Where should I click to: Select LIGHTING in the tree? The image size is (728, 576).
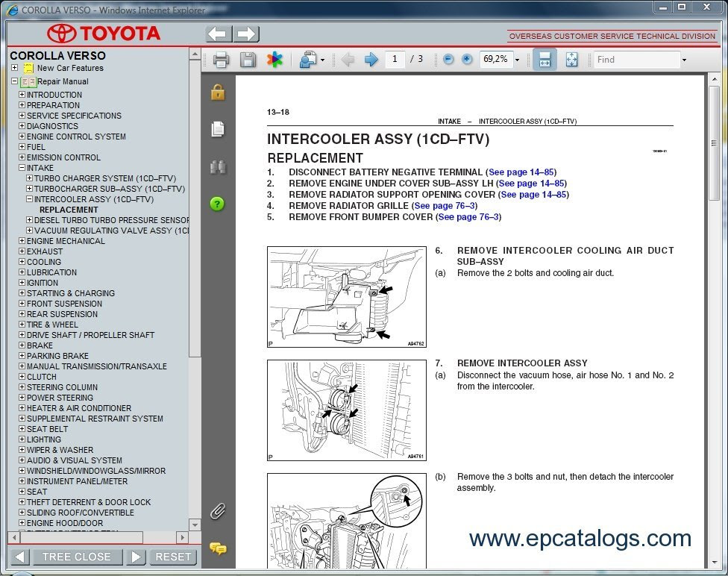pyautogui.click(x=44, y=439)
